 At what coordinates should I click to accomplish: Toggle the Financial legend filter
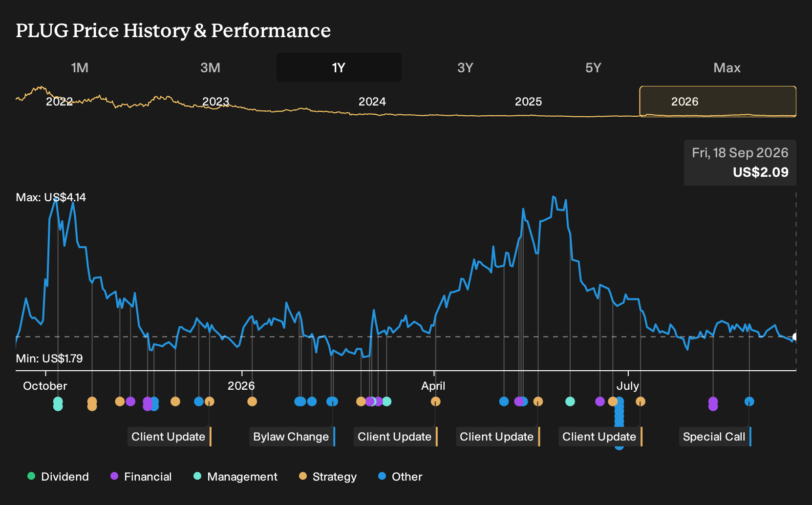click(141, 477)
